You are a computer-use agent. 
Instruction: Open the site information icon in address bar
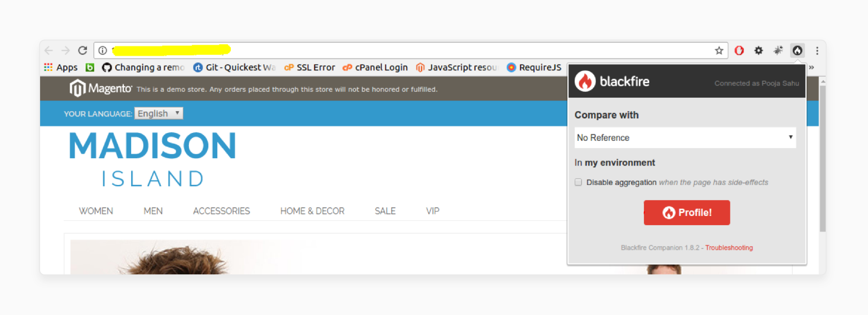click(x=103, y=50)
